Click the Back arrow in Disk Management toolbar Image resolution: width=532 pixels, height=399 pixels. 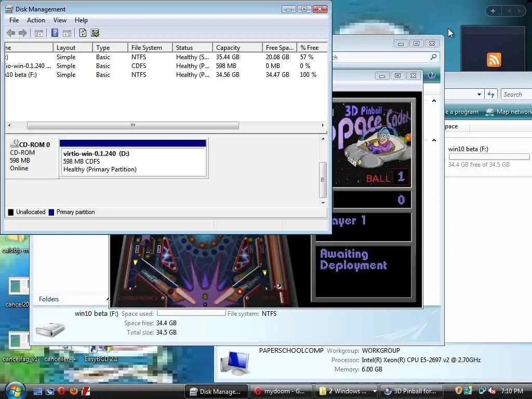pyautogui.click(x=11, y=33)
